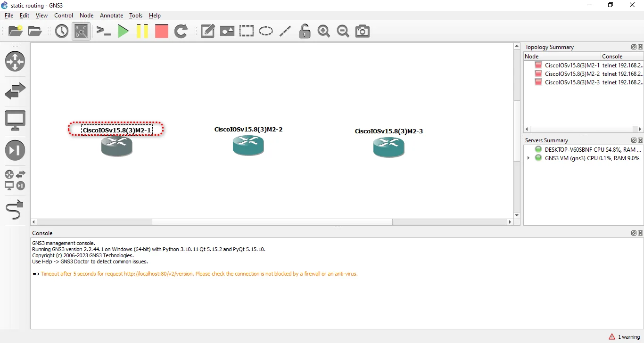The height and width of the screenshot is (343, 644).
Task: Select GNS3 VM (gns3) server row
Action: 588,158
